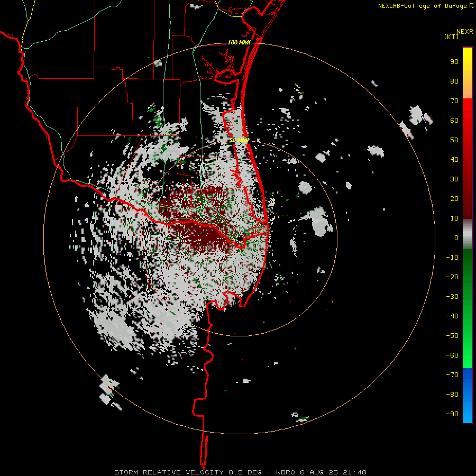The image size is (476, 476).
Task: Click the gray zero segment of the color bar
Action: click(467, 234)
